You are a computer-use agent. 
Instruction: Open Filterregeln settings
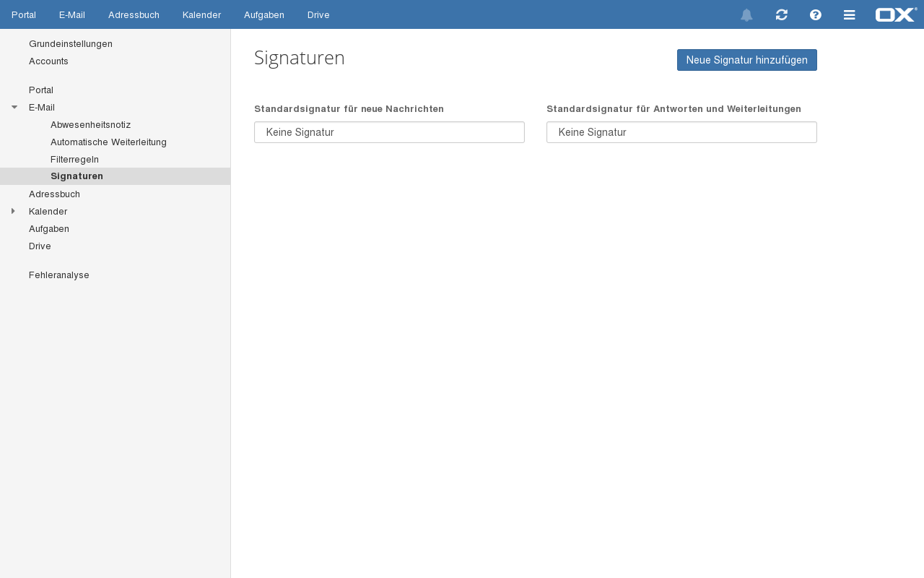74,159
